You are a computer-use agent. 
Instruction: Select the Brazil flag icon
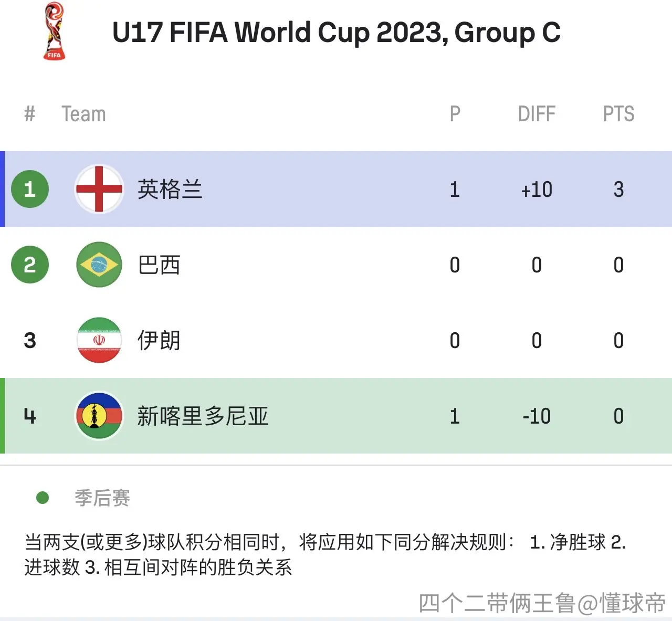(x=99, y=265)
